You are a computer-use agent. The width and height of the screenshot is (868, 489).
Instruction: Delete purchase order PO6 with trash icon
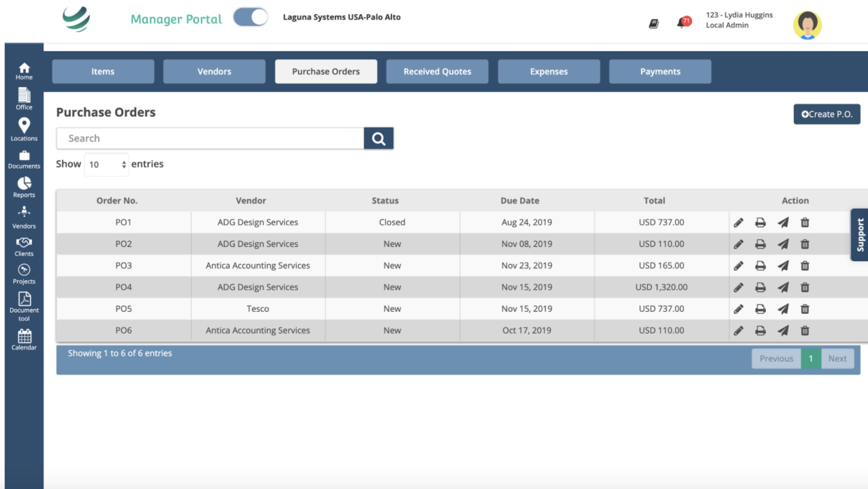coord(805,331)
